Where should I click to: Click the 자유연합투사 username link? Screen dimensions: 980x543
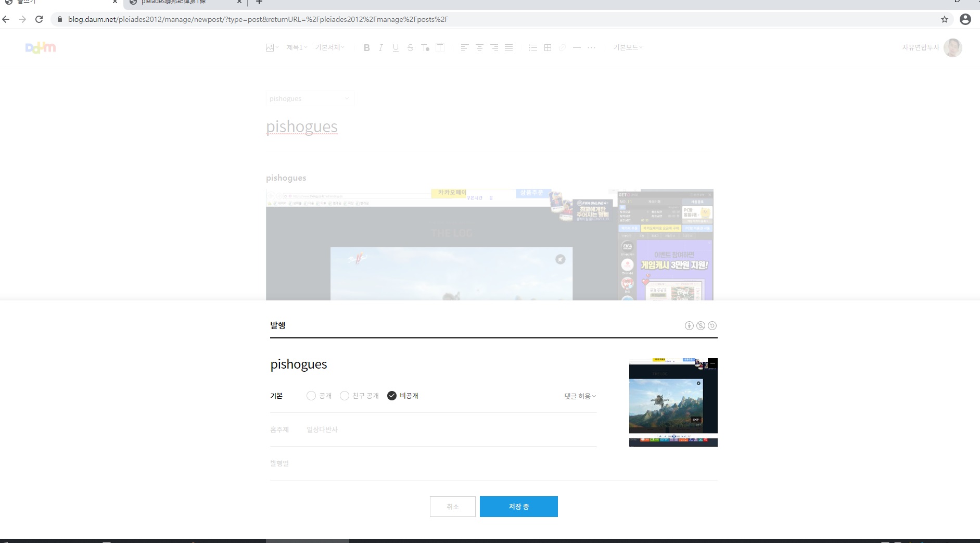point(921,47)
